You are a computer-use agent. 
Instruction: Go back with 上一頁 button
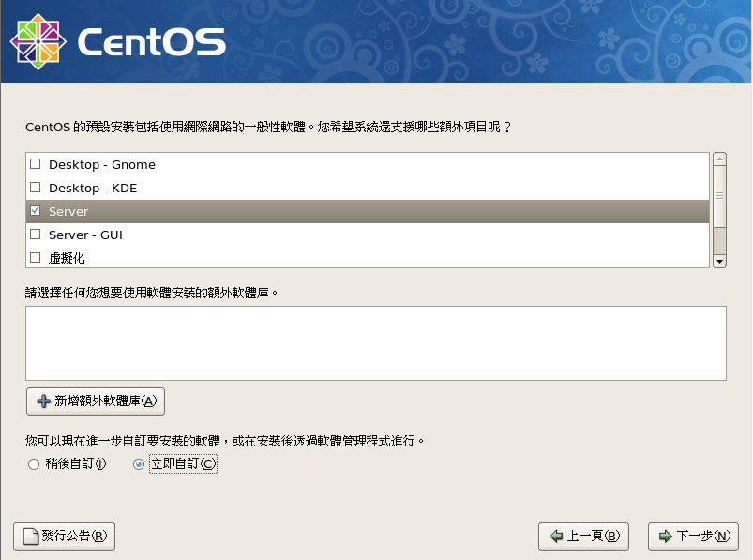point(583,536)
